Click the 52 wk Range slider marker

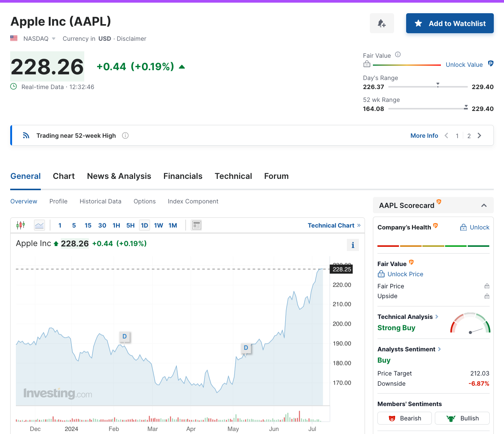[x=466, y=107]
